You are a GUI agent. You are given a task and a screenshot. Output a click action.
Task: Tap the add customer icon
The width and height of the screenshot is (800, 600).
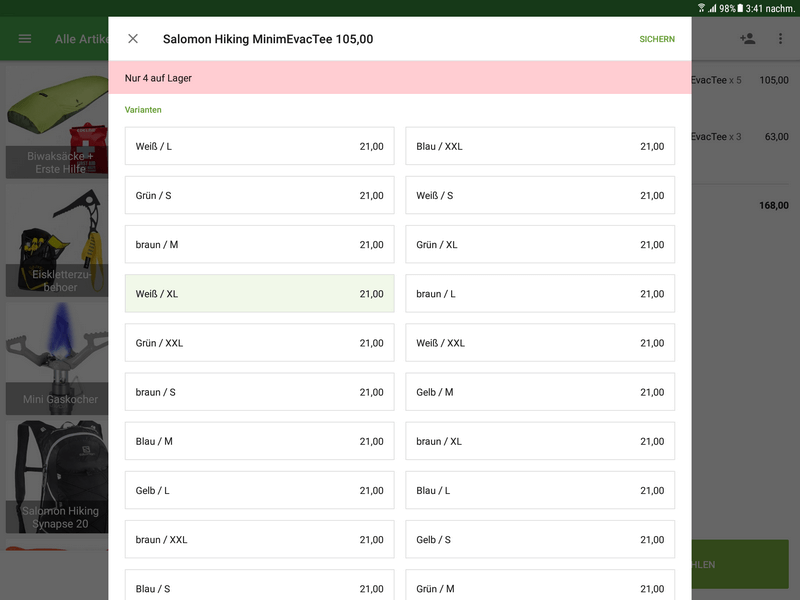(747, 39)
